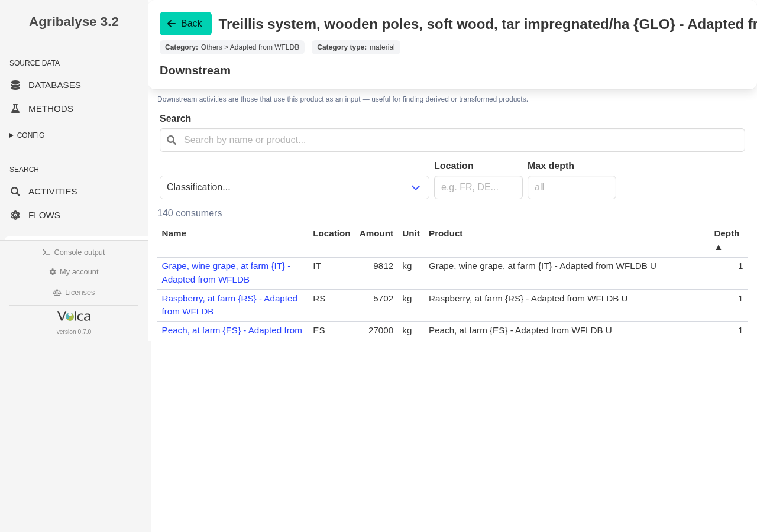Screen dimensions: 757x532
Task: Focus the Location filter field
Action: 478,187
